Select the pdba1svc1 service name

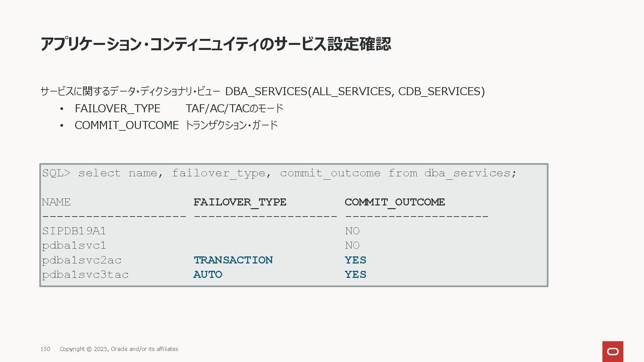[74, 246]
